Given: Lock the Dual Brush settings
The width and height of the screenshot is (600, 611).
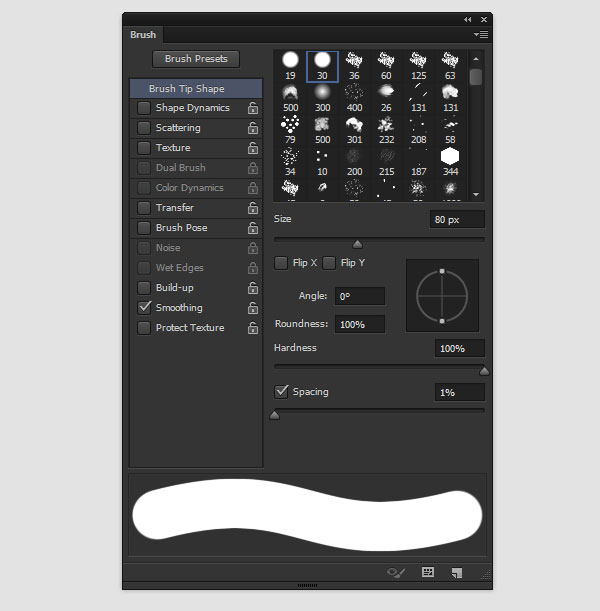Looking at the screenshot, I should [253, 168].
